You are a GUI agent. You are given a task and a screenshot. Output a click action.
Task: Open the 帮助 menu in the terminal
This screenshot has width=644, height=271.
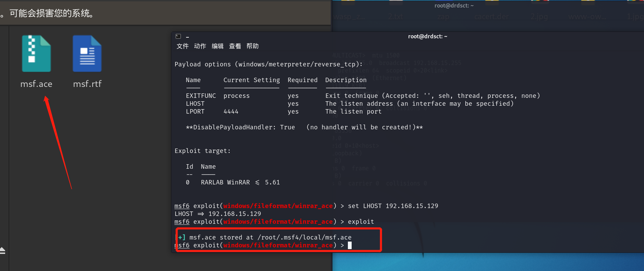(x=252, y=46)
